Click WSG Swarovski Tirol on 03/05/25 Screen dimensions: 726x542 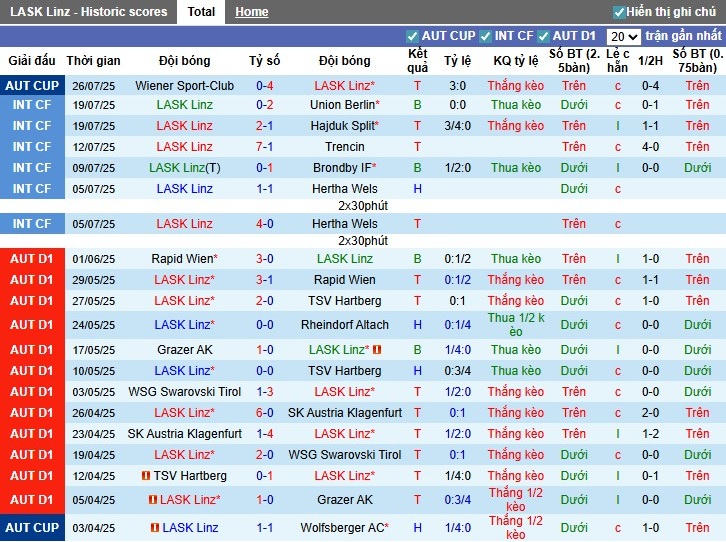pos(184,392)
